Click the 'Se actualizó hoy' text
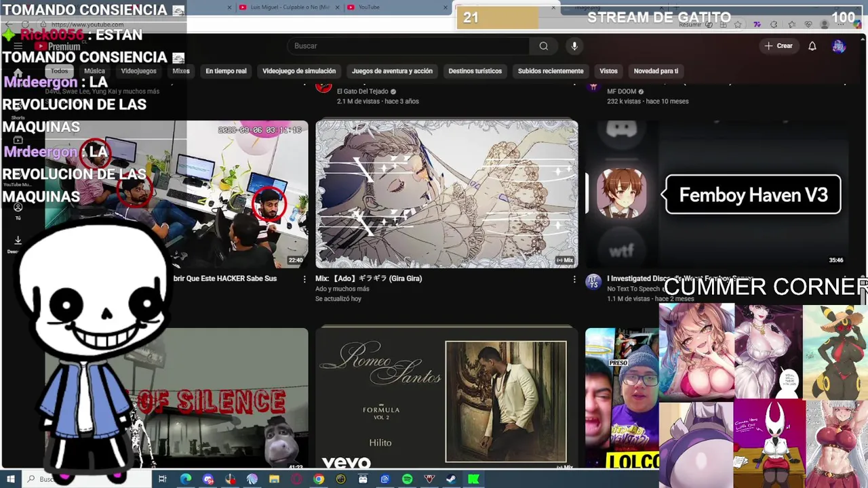 click(338, 299)
